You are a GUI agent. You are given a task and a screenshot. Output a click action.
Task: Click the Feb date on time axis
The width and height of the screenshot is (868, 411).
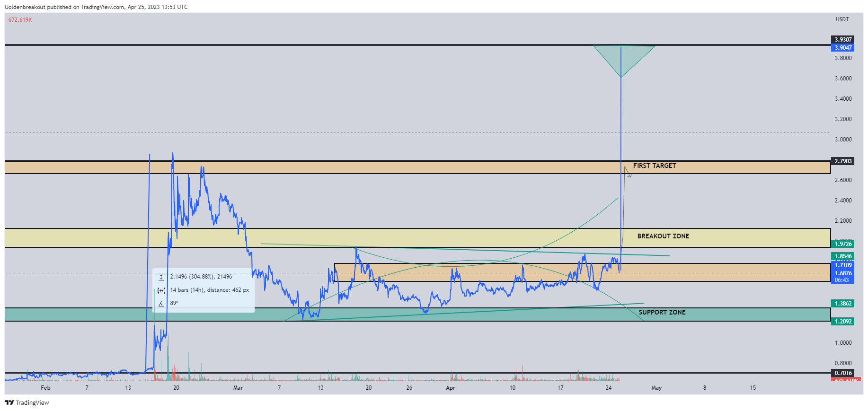click(45, 388)
